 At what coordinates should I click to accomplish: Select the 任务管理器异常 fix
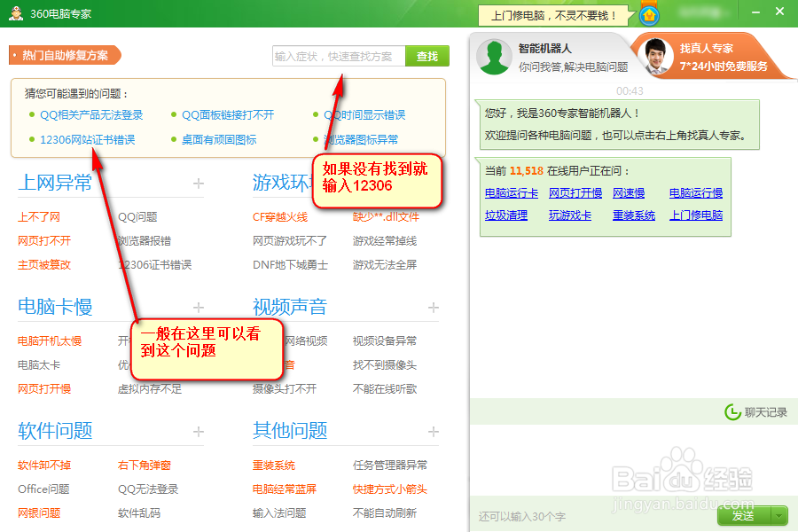point(390,465)
